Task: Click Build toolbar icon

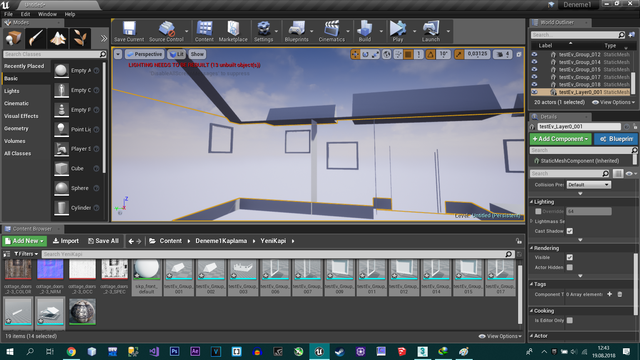Action: [x=364, y=31]
